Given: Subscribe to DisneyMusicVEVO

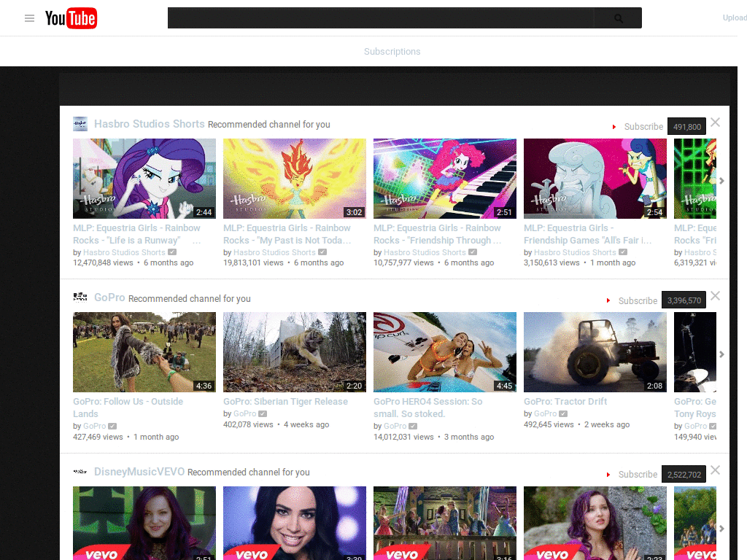Looking at the screenshot, I should (x=632, y=474).
